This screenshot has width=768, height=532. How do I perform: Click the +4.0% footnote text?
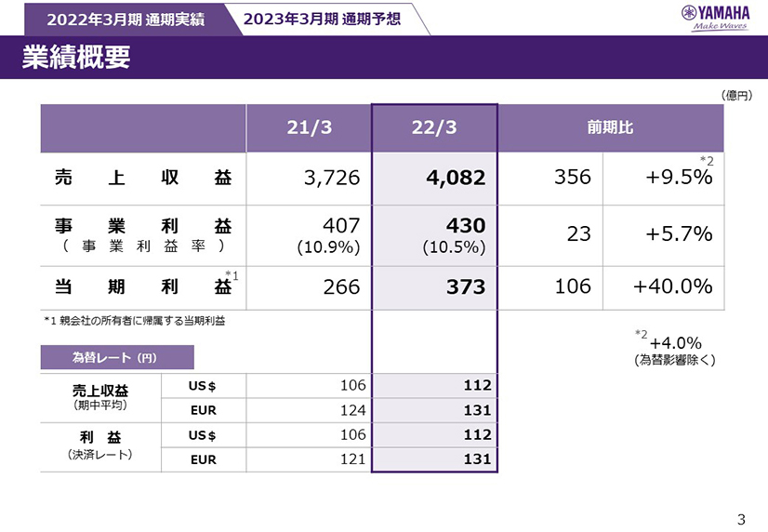click(x=673, y=343)
